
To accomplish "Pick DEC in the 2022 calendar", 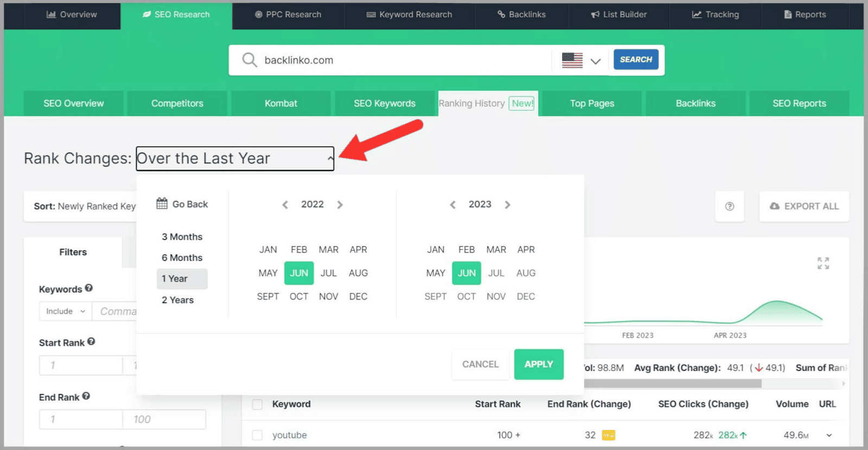I will (359, 297).
